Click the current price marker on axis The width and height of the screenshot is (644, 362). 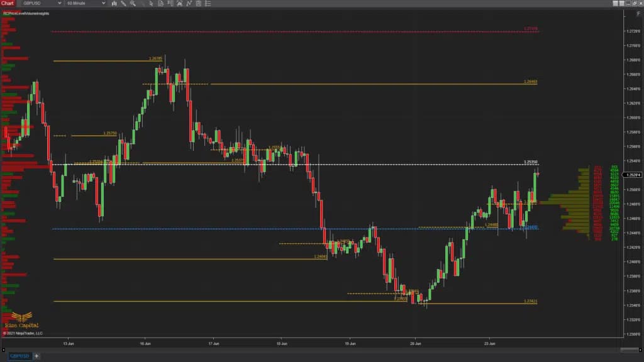(x=633, y=175)
